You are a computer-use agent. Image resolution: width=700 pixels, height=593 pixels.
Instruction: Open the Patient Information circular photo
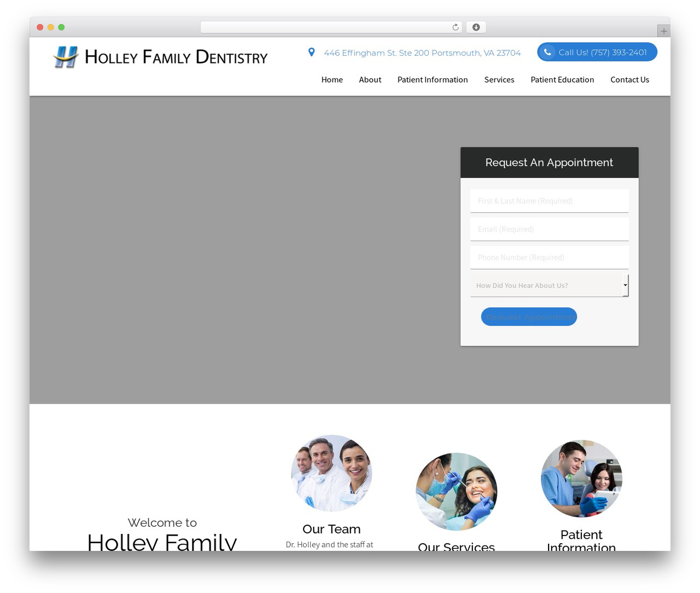[x=581, y=479]
